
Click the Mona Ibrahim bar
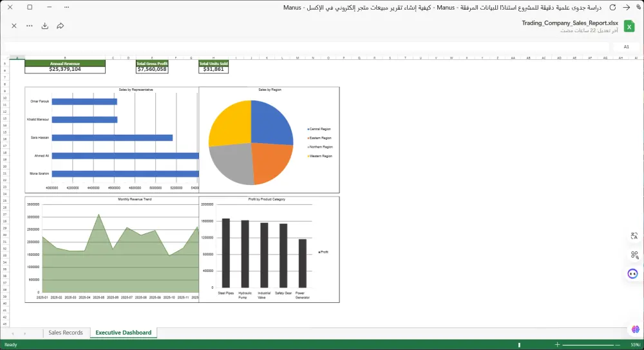(x=126, y=174)
